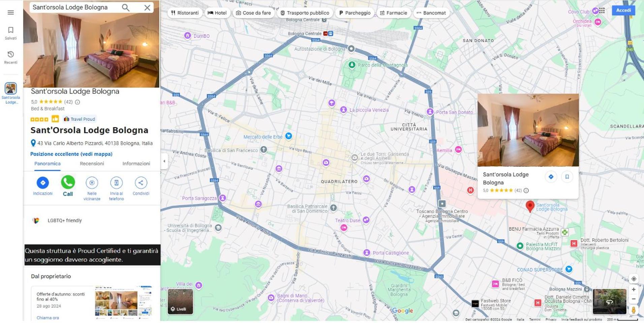Click the search magnifier icon

126,7
